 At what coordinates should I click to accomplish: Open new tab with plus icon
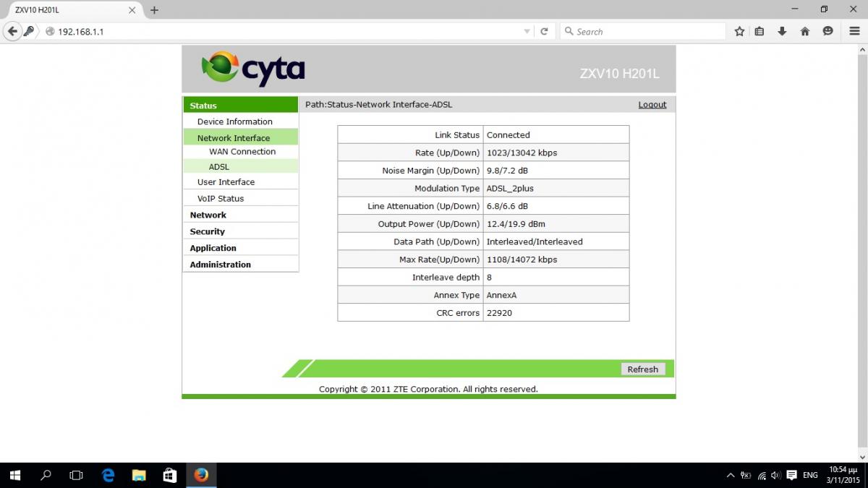(154, 10)
